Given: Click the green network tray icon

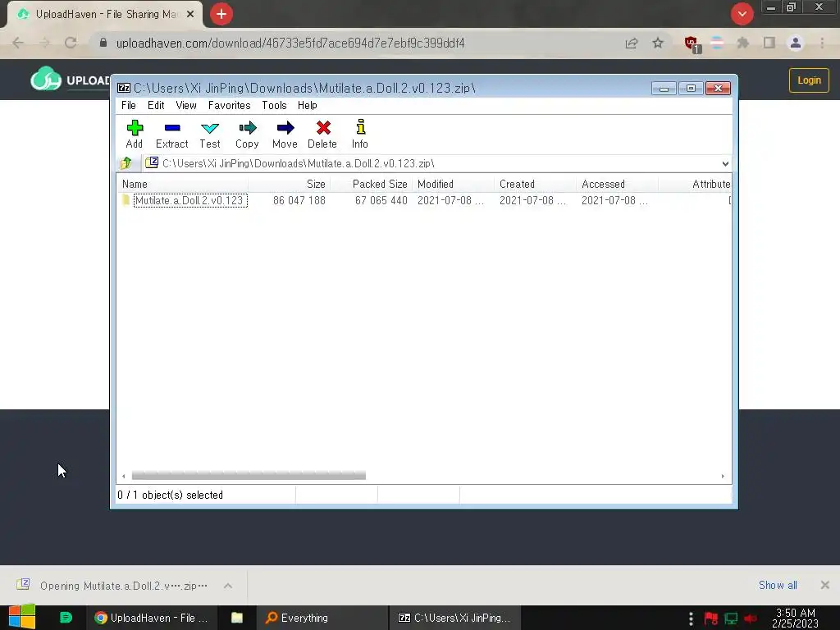Looking at the screenshot, I should point(731,619).
